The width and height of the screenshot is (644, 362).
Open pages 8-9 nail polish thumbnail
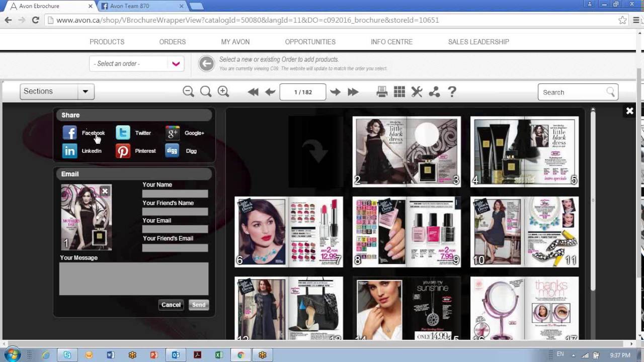click(407, 232)
